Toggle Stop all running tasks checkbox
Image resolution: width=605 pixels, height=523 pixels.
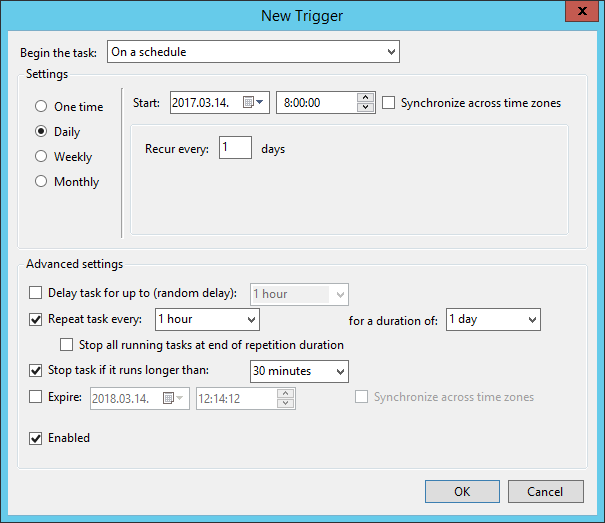click(x=67, y=345)
